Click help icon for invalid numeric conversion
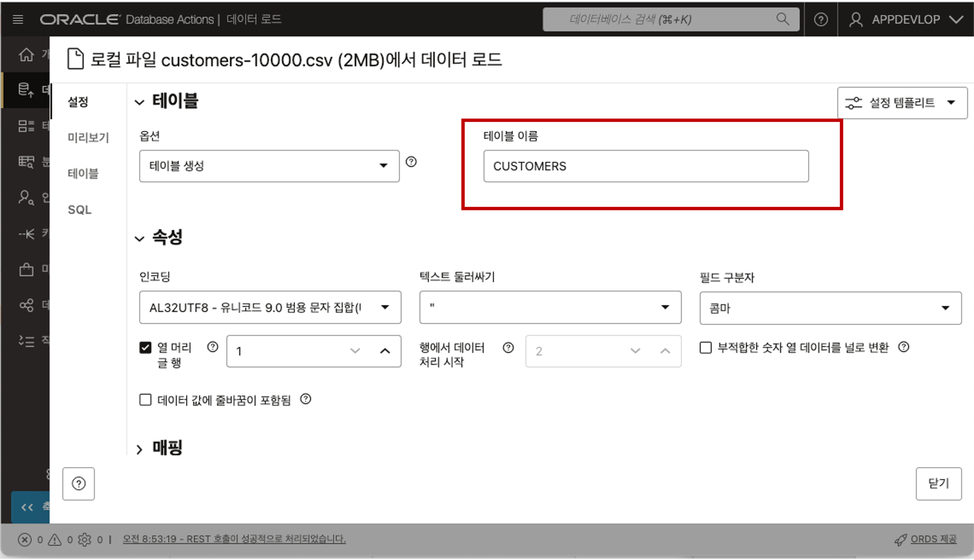 [x=903, y=347]
